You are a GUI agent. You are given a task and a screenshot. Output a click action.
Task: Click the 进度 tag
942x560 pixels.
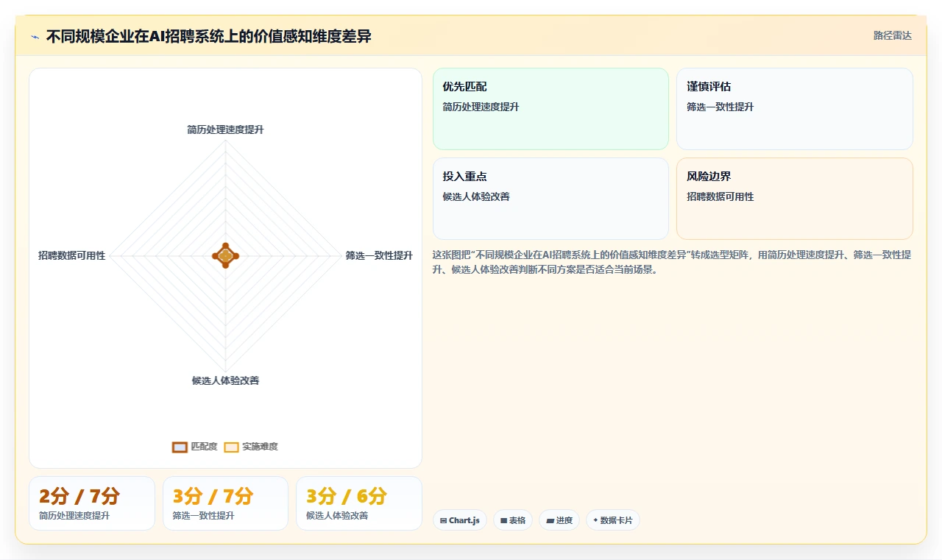click(559, 520)
